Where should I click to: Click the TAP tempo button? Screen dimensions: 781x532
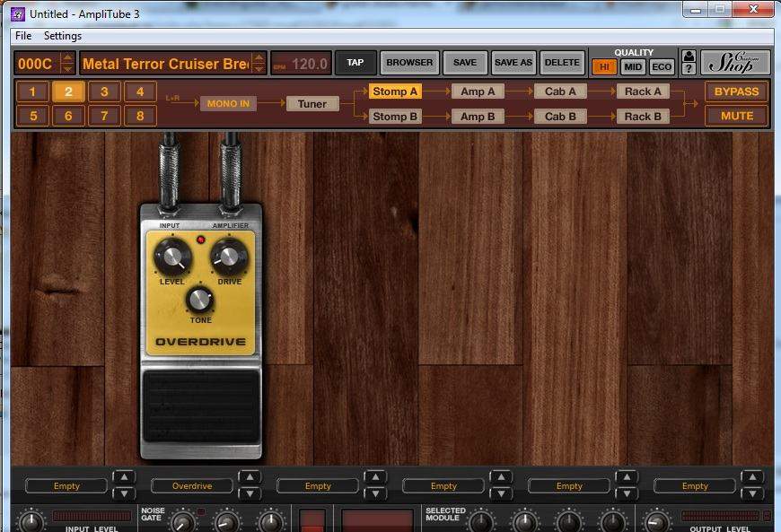point(355,63)
